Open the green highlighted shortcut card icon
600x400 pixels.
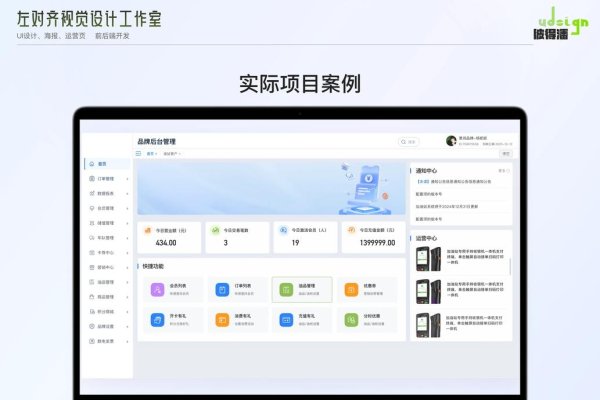(286, 290)
